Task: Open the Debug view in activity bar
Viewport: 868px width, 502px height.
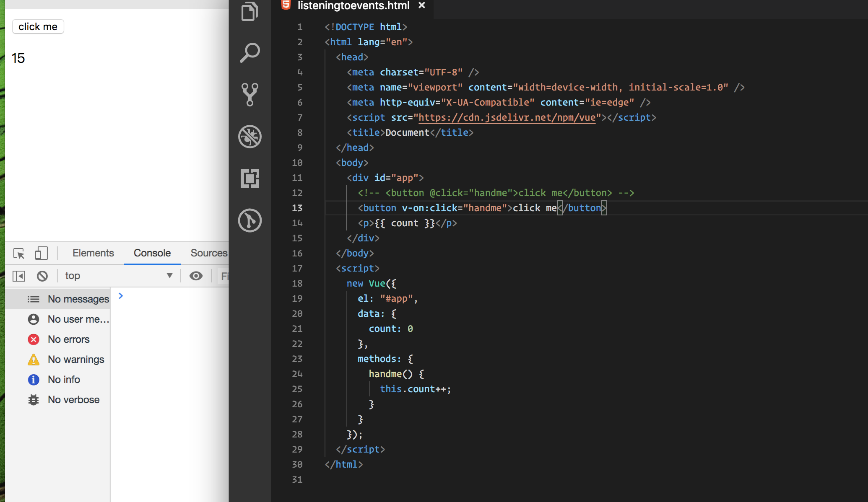Action: point(250,137)
